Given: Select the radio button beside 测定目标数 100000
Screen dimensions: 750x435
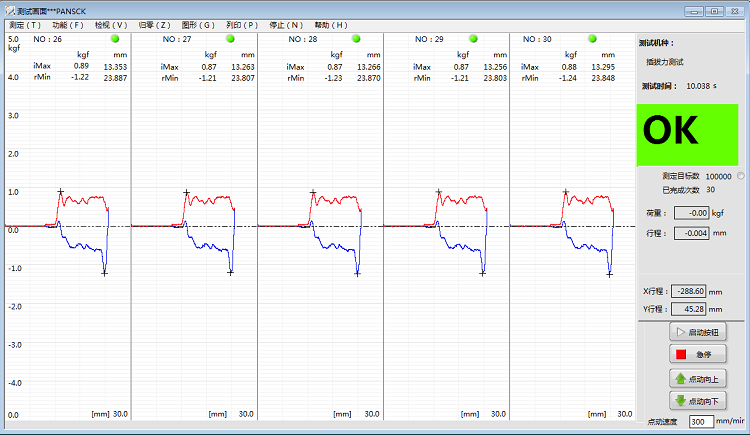Looking at the screenshot, I should (x=740, y=176).
